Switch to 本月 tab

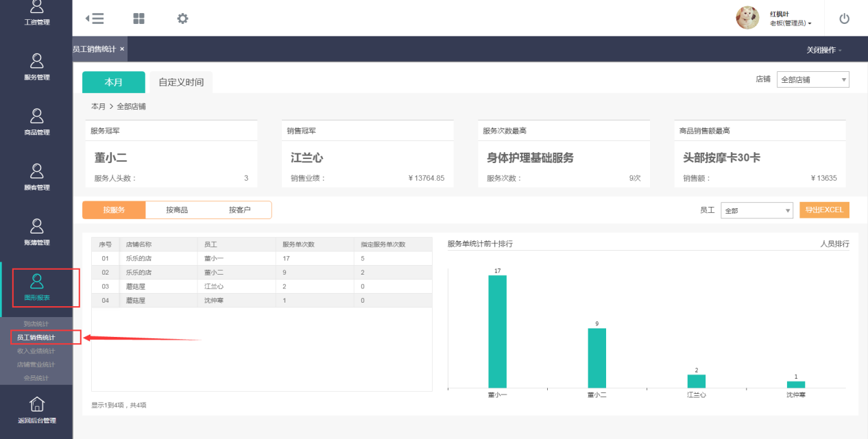point(114,82)
